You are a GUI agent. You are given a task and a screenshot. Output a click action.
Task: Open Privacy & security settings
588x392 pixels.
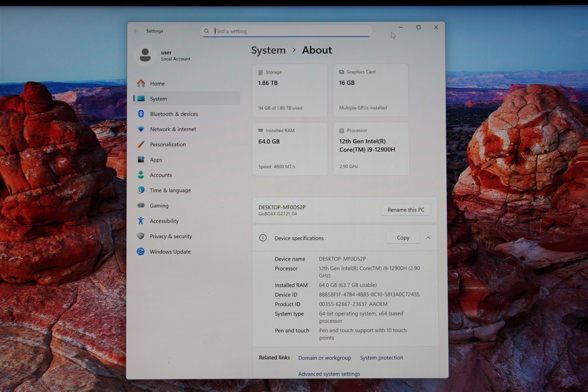point(187,236)
